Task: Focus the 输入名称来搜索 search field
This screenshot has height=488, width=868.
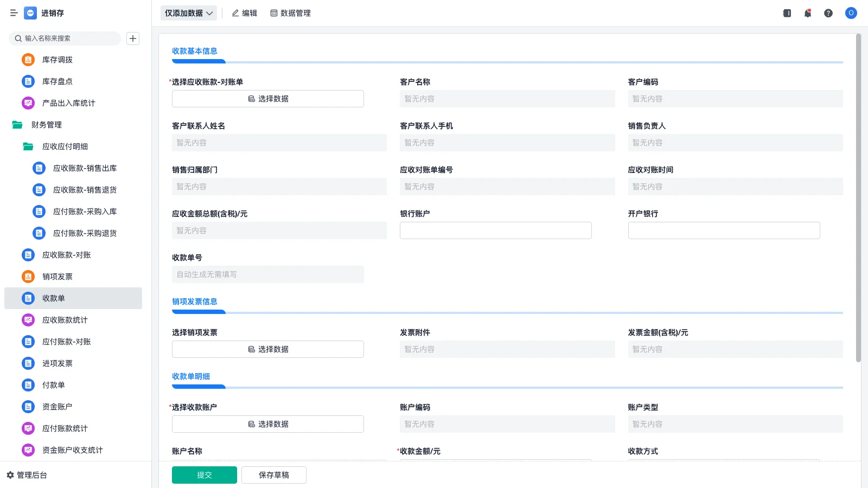Action: pos(65,38)
